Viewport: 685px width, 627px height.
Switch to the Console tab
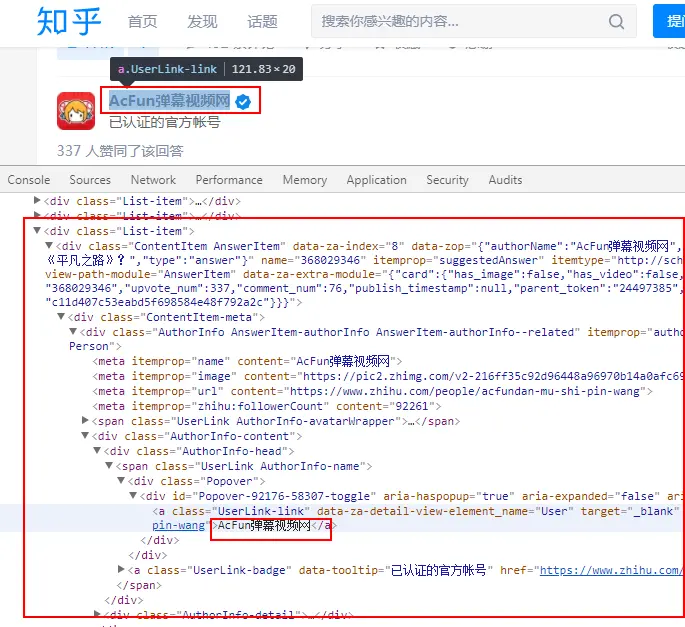click(29, 180)
